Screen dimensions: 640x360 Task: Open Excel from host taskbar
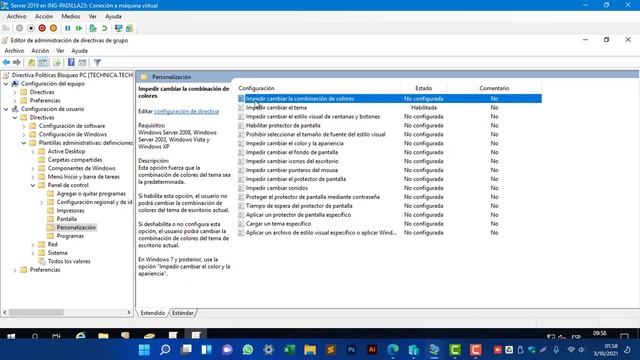(289, 350)
